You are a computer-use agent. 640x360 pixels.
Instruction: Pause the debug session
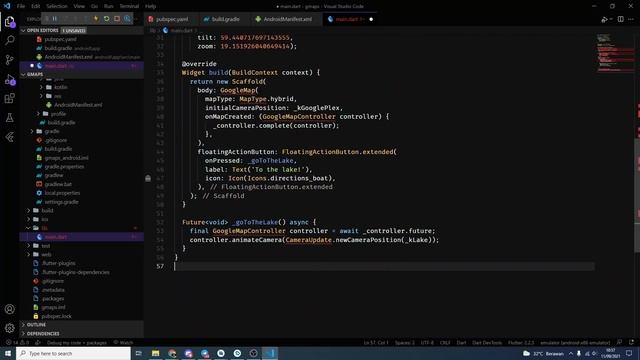(x=55, y=19)
